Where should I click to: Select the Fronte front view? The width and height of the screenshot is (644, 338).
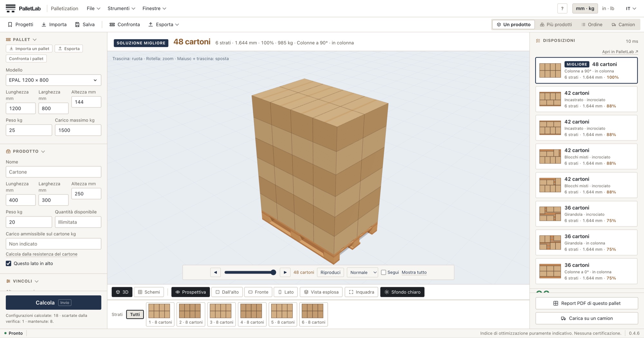(x=258, y=292)
